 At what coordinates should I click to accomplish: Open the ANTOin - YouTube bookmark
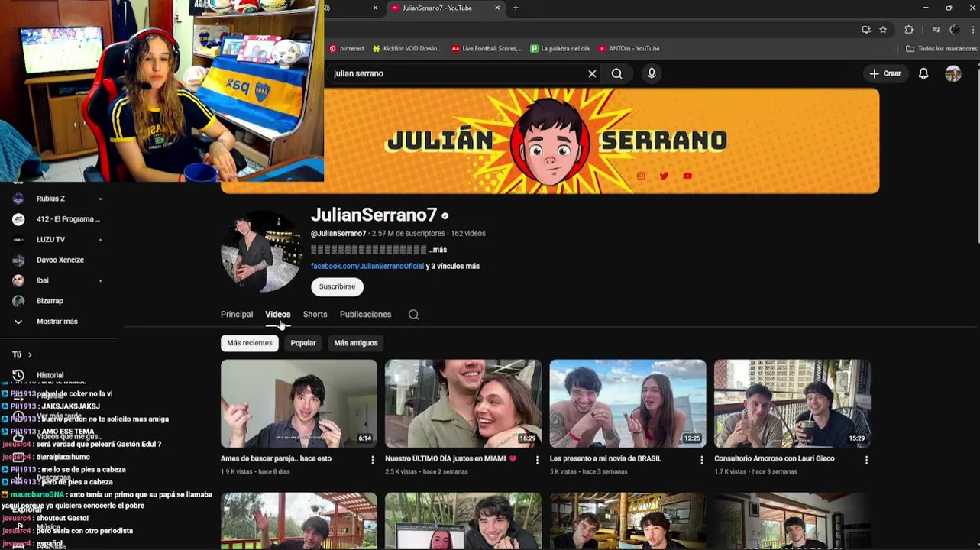(x=629, y=48)
